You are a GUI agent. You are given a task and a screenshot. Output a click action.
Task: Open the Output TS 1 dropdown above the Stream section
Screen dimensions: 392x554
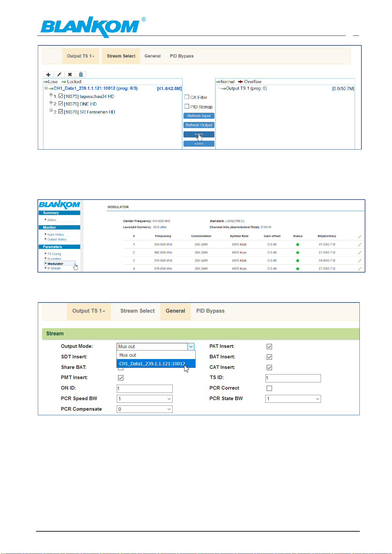click(89, 311)
